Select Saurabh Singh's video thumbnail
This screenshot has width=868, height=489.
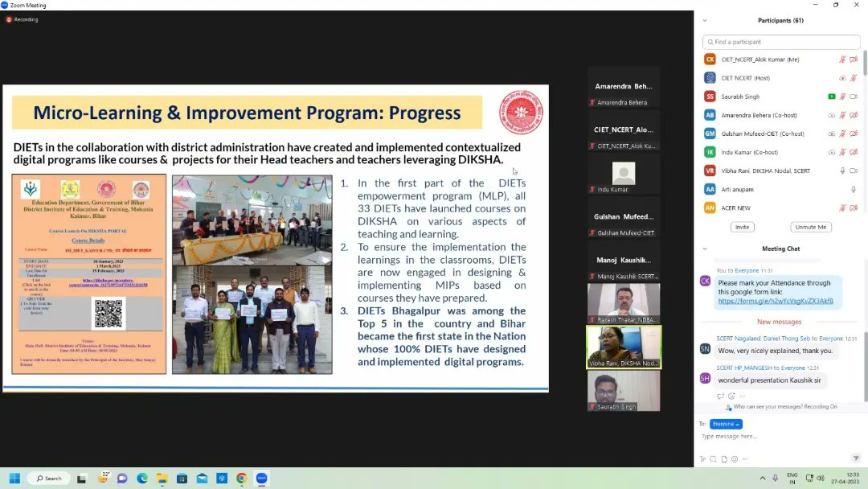pyautogui.click(x=624, y=391)
